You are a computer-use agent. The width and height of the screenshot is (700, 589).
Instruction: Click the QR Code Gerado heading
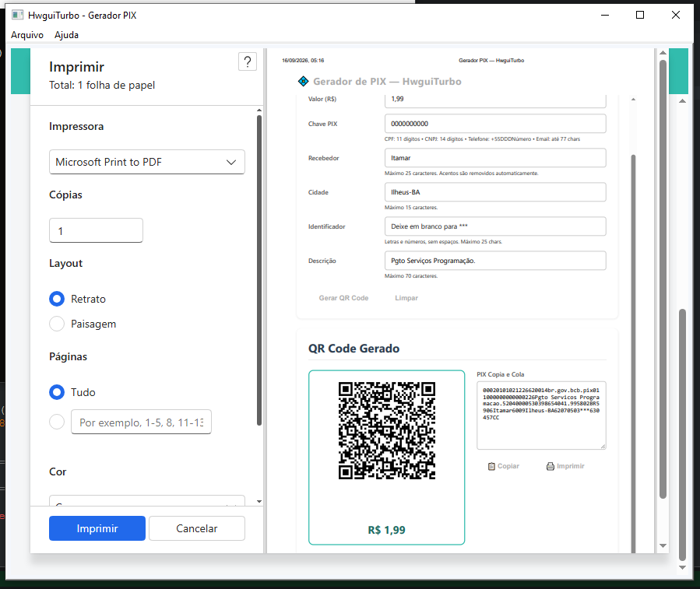pyautogui.click(x=354, y=349)
